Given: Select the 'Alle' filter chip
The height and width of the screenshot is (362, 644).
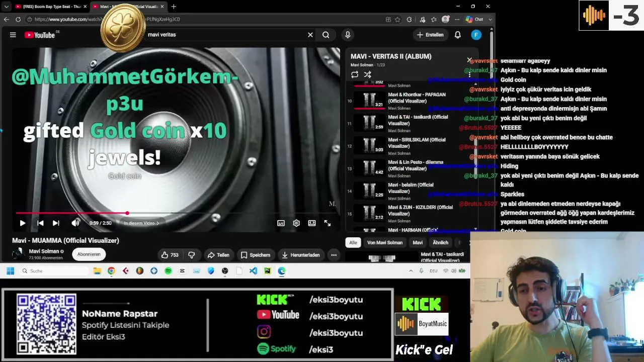Looking at the screenshot, I should point(353,243).
